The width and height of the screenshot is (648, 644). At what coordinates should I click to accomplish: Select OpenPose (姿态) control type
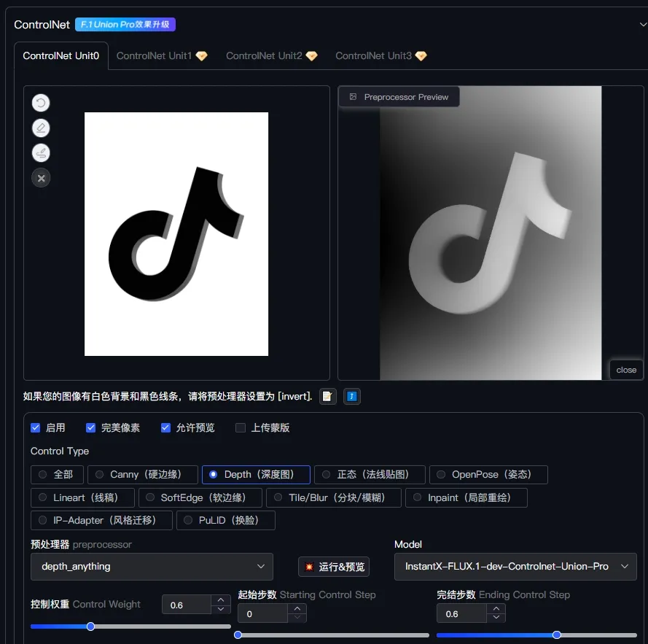click(488, 474)
